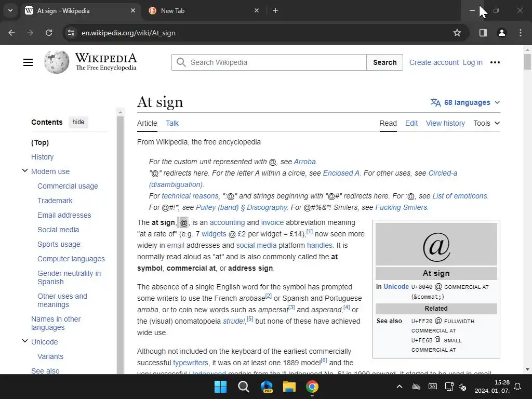This screenshot has width=532, height=399.
Task: Open Wikipedia personal tools ellipsis menu
Action: click(x=495, y=62)
